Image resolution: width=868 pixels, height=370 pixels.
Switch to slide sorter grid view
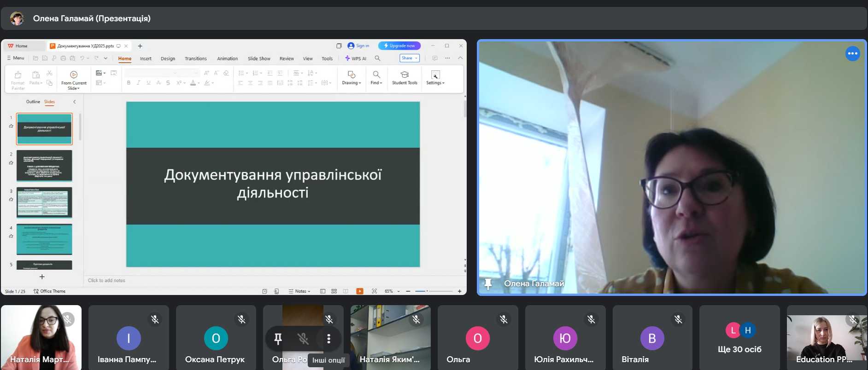pos(334,291)
